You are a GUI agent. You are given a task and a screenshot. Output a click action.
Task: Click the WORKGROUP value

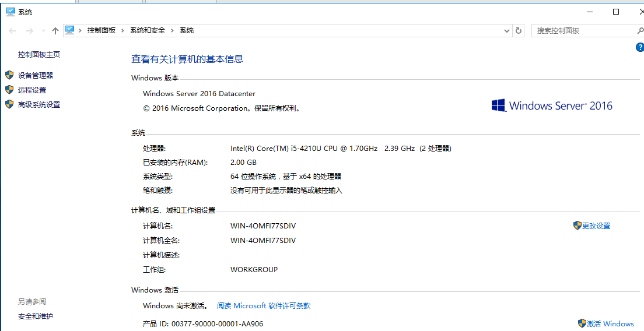pos(254,270)
